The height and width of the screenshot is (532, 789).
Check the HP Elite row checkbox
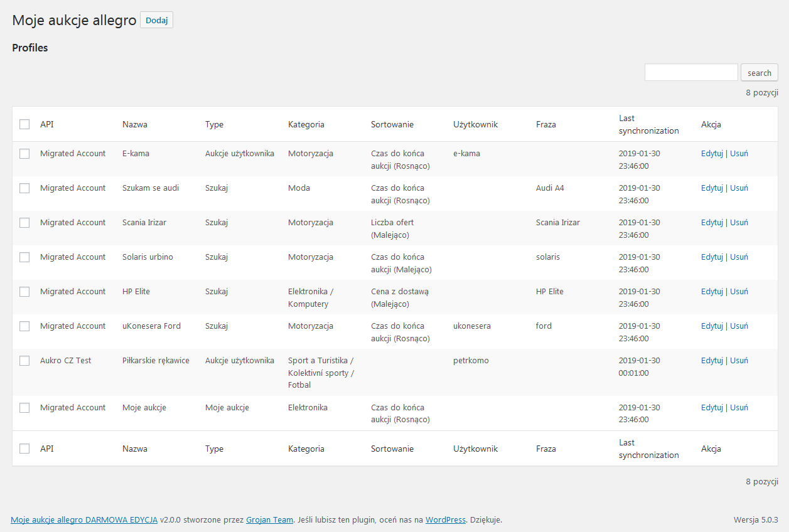[24, 292]
